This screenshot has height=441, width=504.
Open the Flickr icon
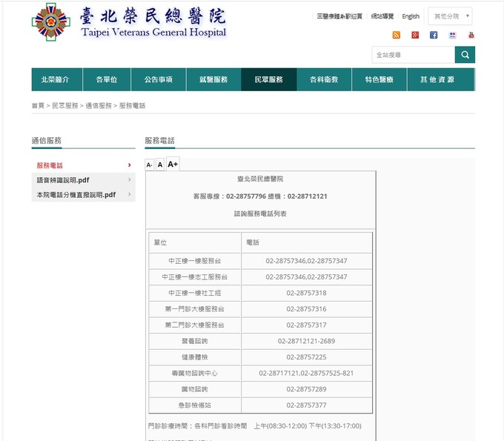452,35
